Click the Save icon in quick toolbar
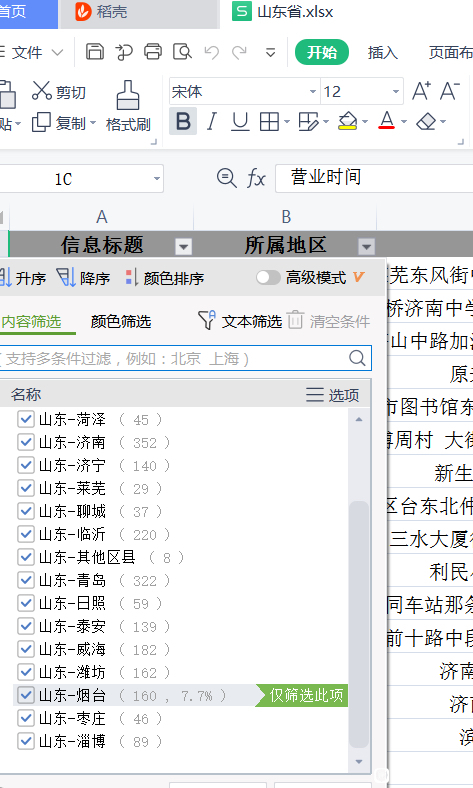 94,52
